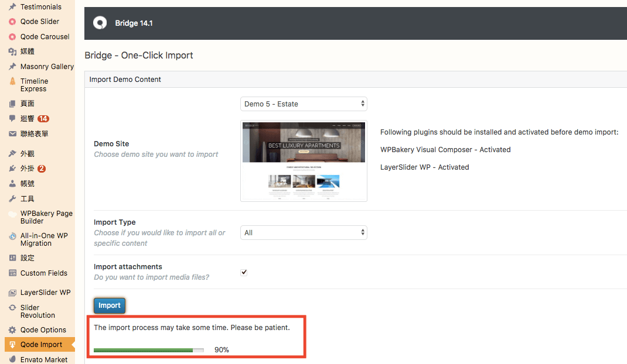
Task: Click 'LayerSlider WP - Activated' text
Action: (425, 167)
